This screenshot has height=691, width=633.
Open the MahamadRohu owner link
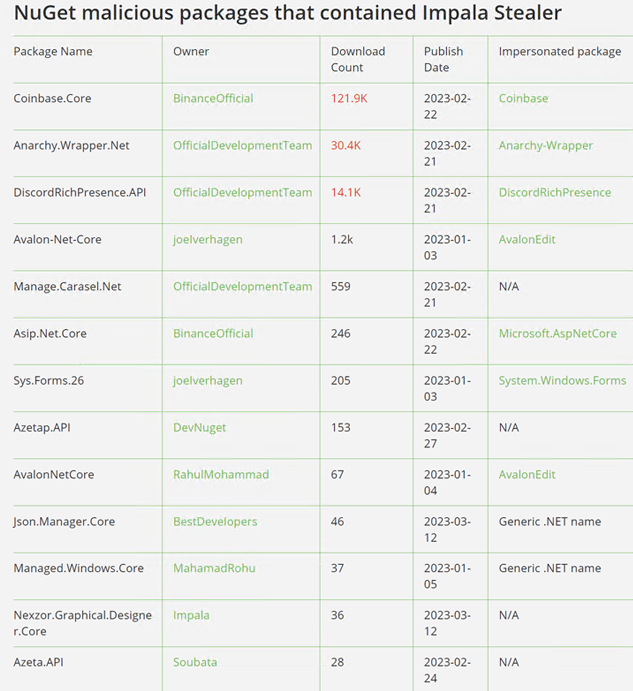(214, 569)
